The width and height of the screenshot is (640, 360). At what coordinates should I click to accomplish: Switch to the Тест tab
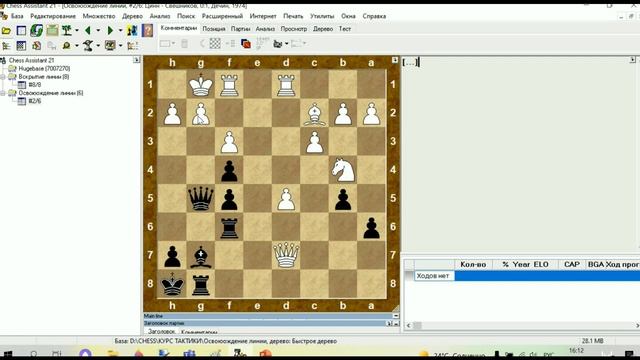[x=345, y=29]
